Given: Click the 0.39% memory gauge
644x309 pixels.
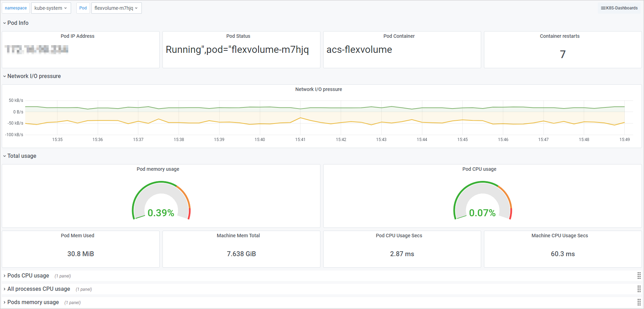Looking at the screenshot, I should point(161,201).
